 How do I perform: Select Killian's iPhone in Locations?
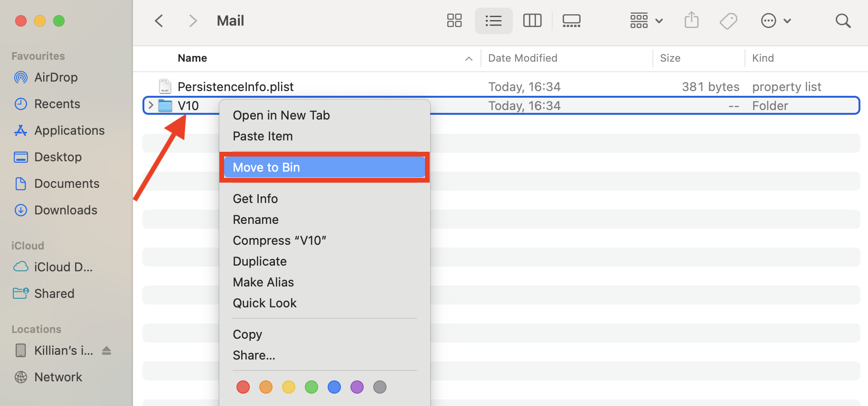(x=63, y=351)
